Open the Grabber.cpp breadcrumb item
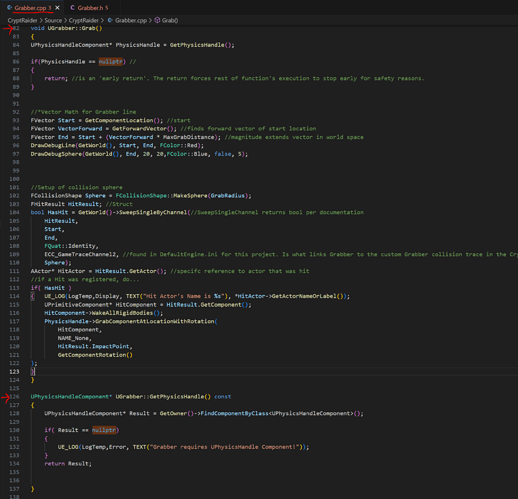The width and height of the screenshot is (518, 499). pos(127,20)
